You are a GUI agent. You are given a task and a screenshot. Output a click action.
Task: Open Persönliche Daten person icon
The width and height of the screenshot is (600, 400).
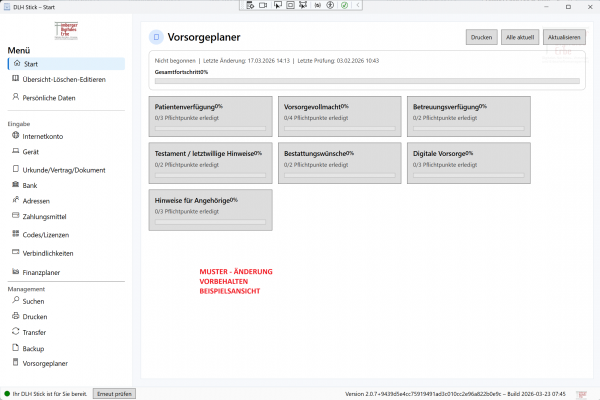click(14, 98)
